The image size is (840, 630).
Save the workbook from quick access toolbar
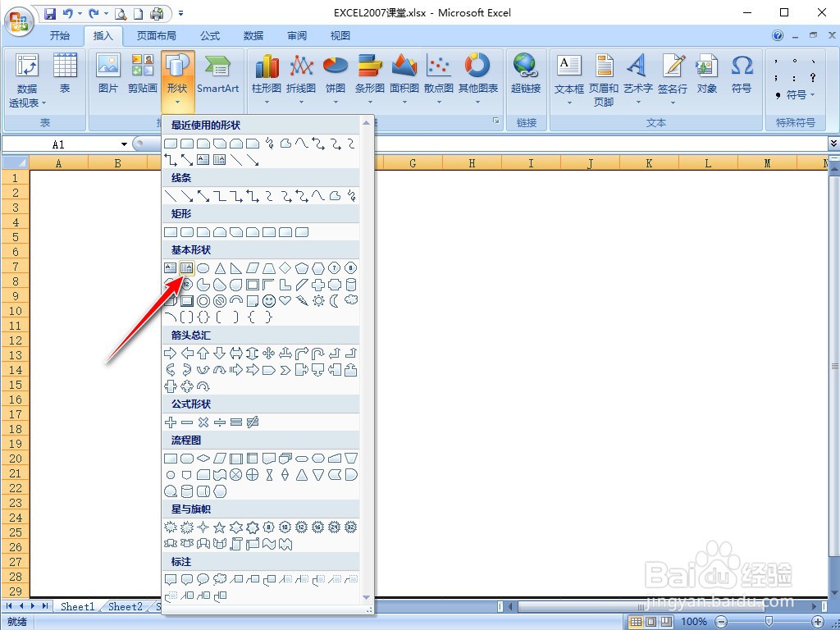pos(50,13)
